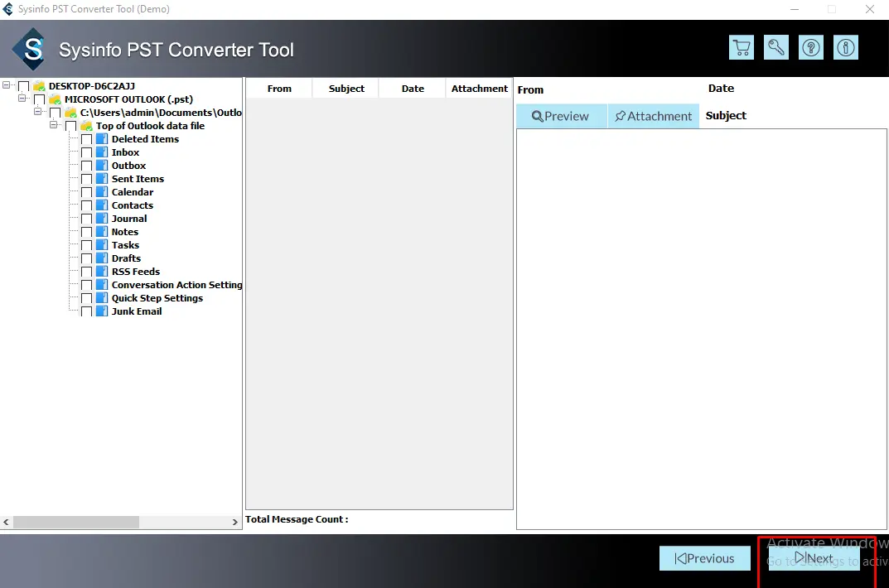The height and width of the screenshot is (588, 889).
Task: Check the DESKTOP-D6C2AJJ root checkbox
Action: tap(24, 86)
